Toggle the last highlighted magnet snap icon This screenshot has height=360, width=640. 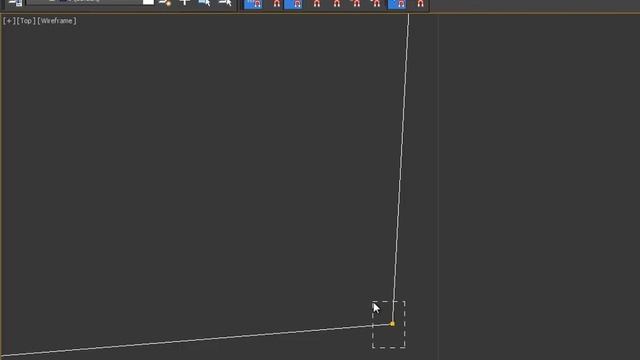coord(398,4)
